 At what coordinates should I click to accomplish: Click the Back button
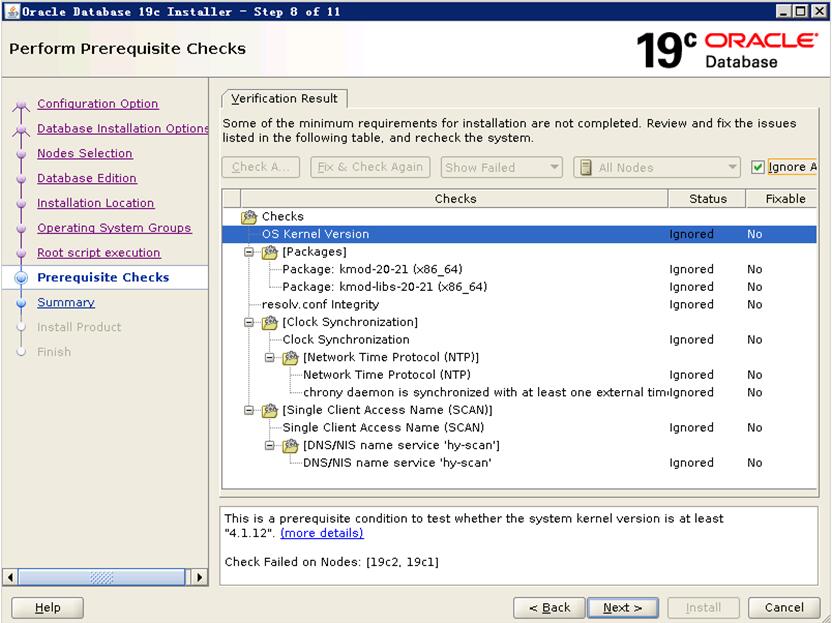click(549, 608)
